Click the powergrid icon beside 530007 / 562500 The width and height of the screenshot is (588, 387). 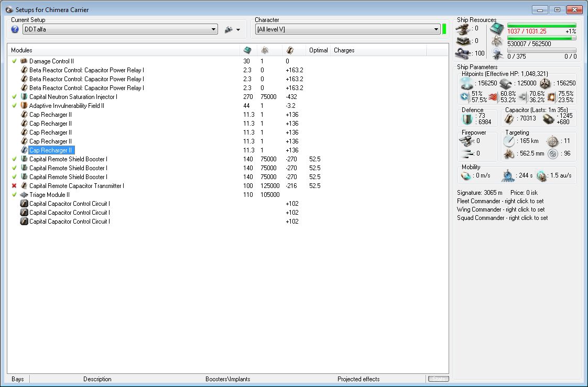click(x=497, y=41)
